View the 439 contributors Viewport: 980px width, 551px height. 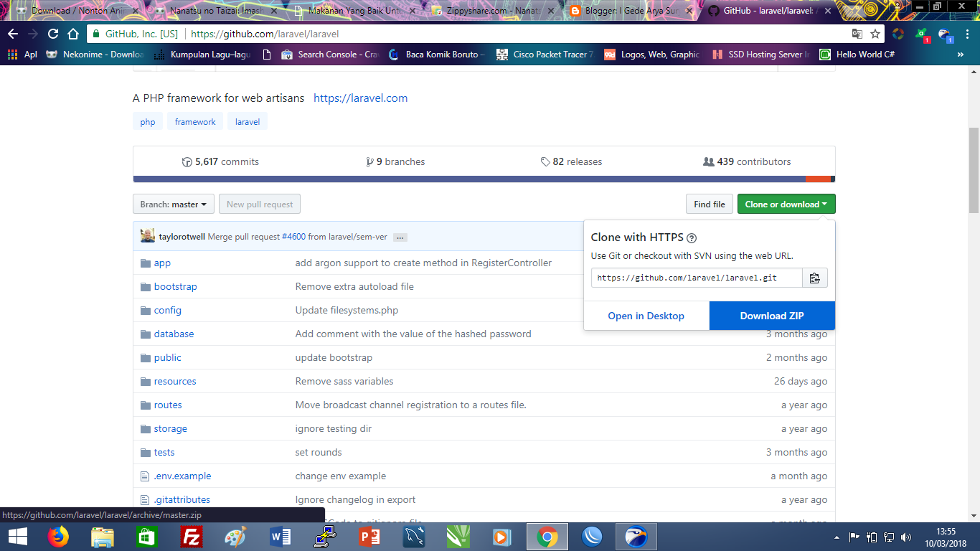coord(747,162)
